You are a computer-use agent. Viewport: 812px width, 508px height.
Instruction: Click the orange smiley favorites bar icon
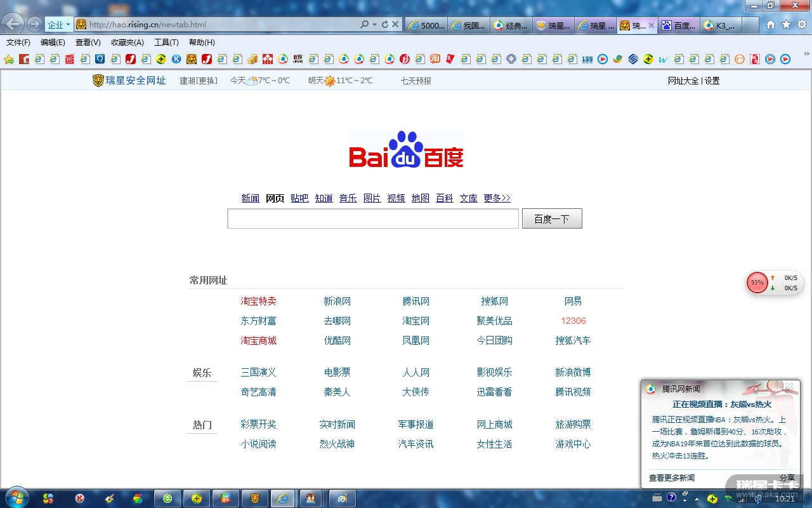740,59
